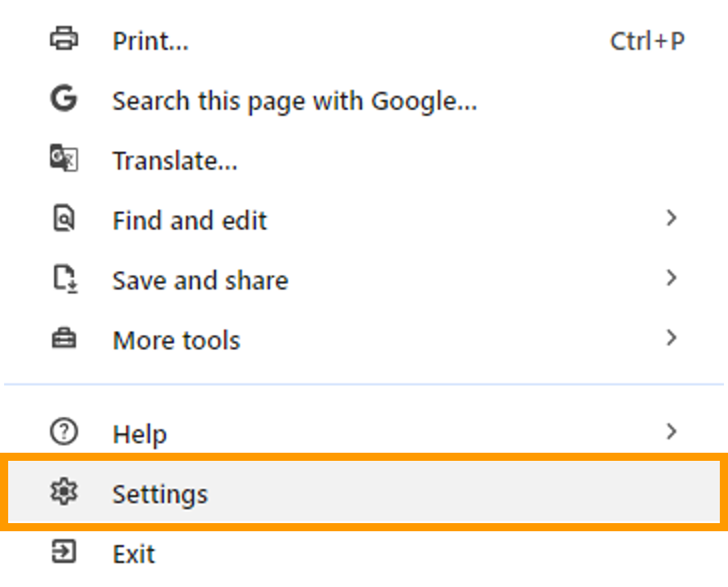The height and width of the screenshot is (587, 728).
Task: Click the Google G logo icon
Action: 63,98
